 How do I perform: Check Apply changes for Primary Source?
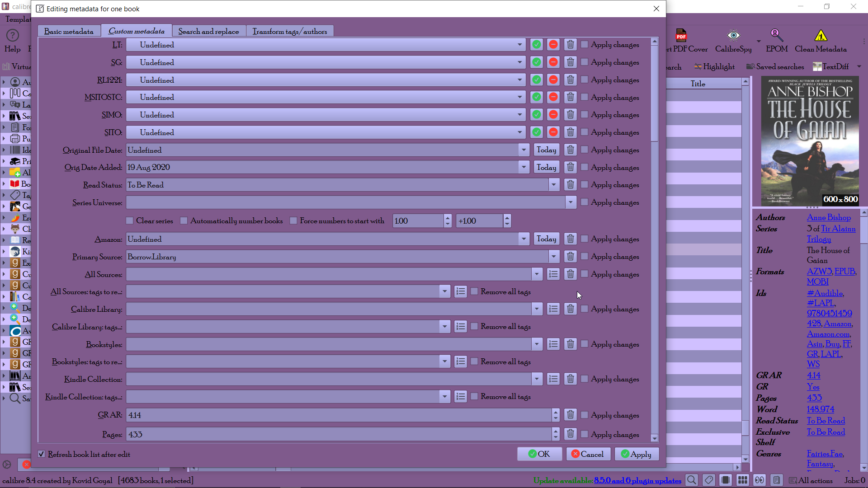pyautogui.click(x=585, y=257)
